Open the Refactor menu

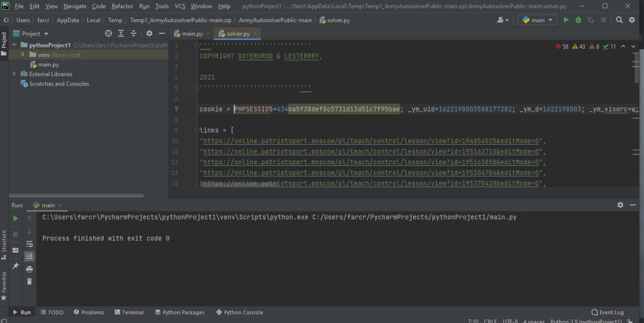122,6
